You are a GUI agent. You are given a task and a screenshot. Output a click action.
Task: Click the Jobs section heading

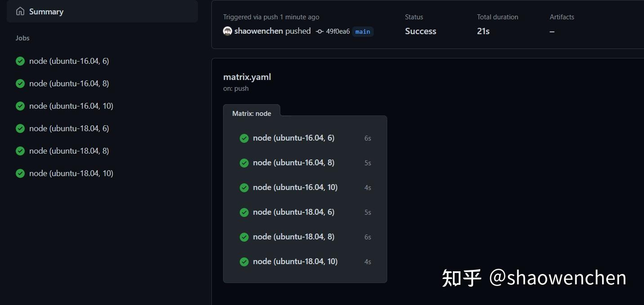click(x=22, y=38)
